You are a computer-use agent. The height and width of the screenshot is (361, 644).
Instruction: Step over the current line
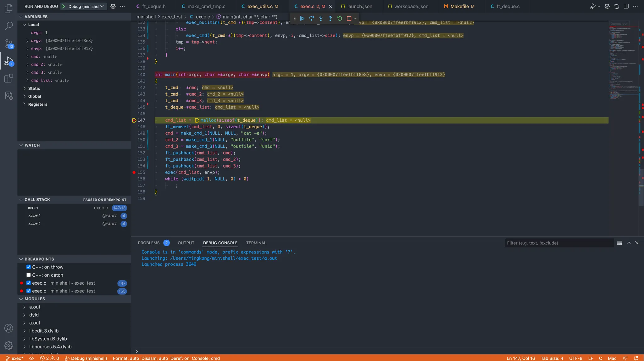click(311, 19)
